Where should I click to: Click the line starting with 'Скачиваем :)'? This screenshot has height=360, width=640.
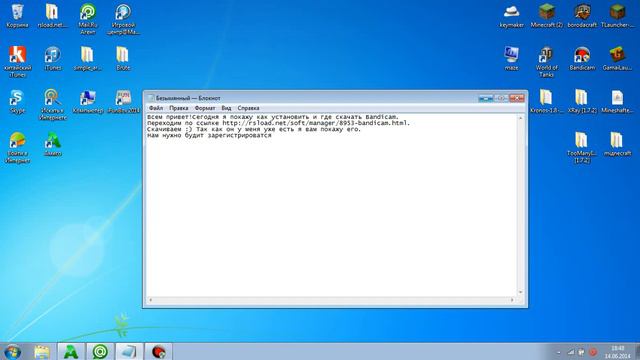[x=254, y=129]
